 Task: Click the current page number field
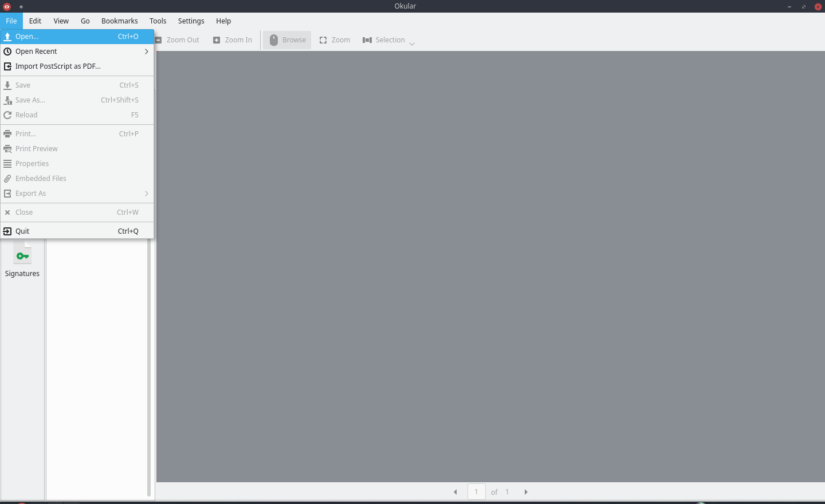coord(476,492)
